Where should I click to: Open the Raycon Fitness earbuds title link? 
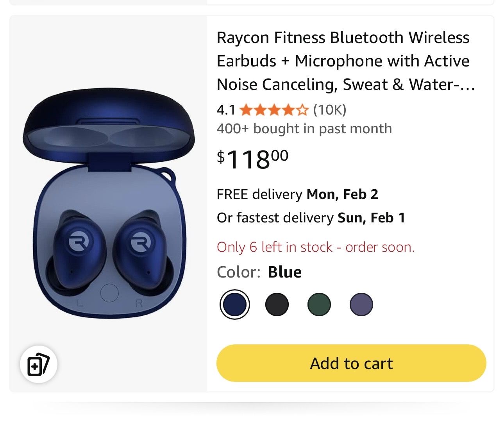pyautogui.click(x=345, y=61)
